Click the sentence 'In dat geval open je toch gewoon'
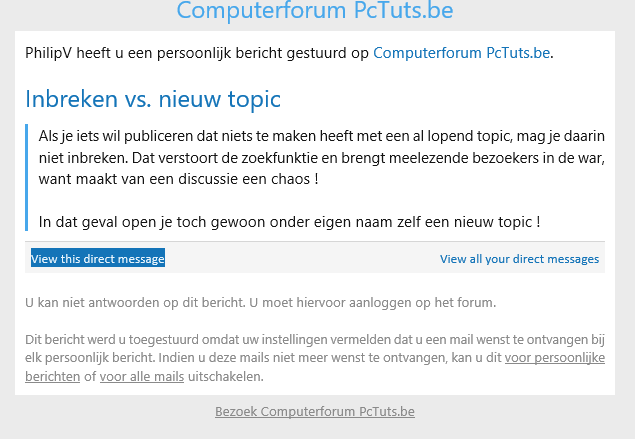Viewport: 635px width, 439px height. coord(152,222)
